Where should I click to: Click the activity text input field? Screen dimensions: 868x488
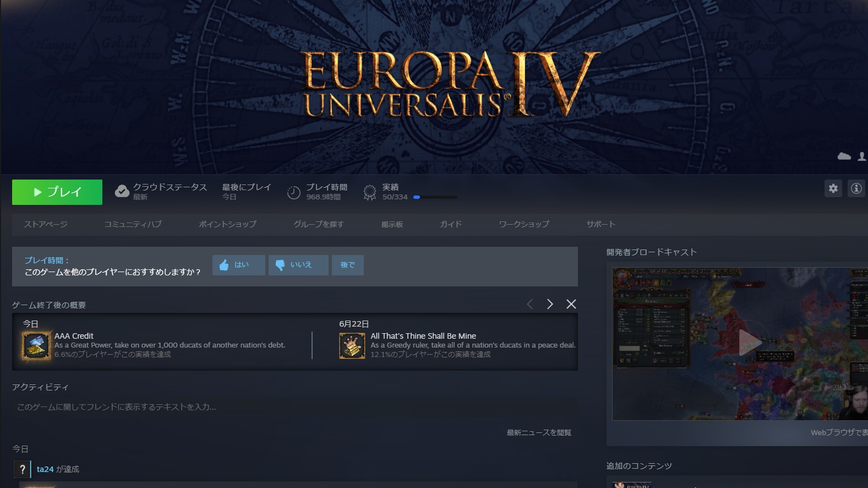tap(295, 407)
